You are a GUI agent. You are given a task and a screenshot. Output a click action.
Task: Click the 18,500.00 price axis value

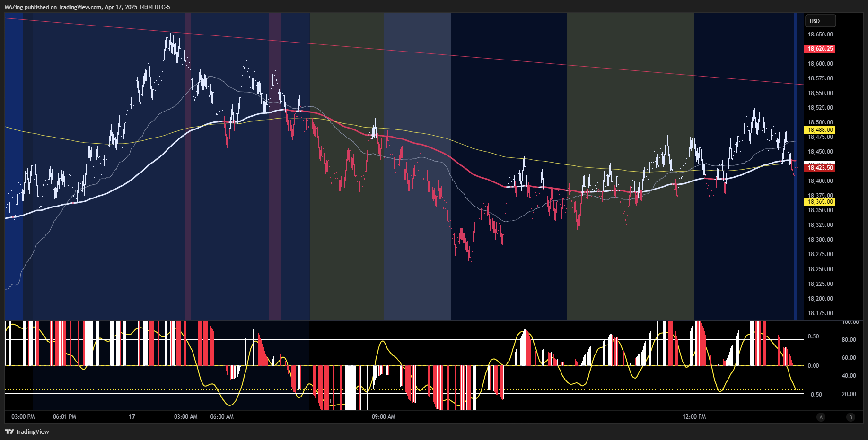(x=820, y=122)
